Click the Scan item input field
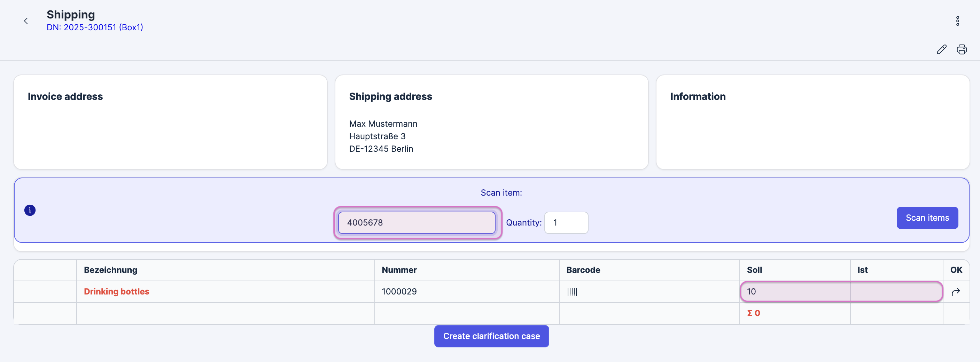The height and width of the screenshot is (362, 980). (417, 223)
